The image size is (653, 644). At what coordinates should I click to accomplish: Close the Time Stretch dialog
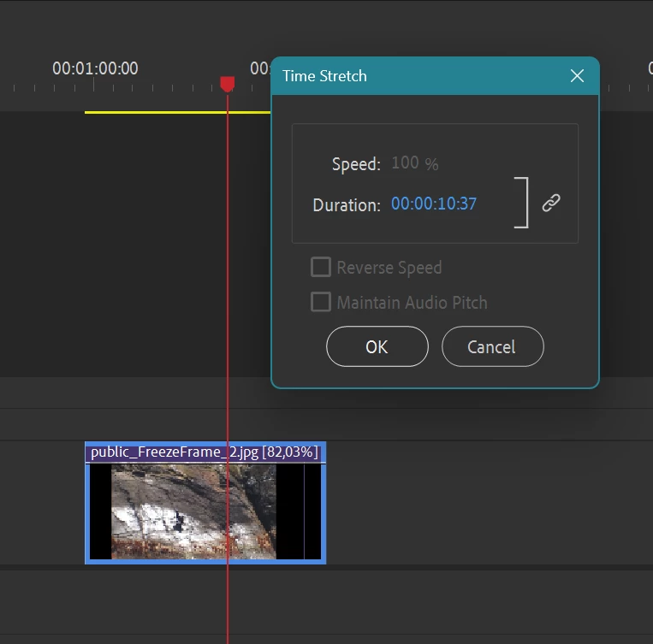[x=577, y=76]
